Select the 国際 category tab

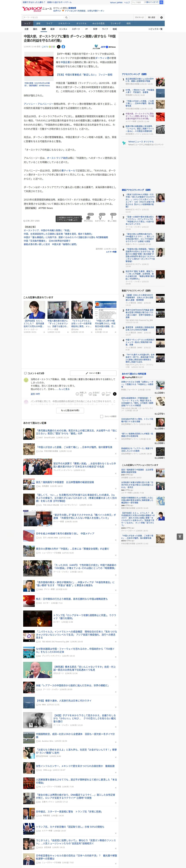[x=44, y=29]
